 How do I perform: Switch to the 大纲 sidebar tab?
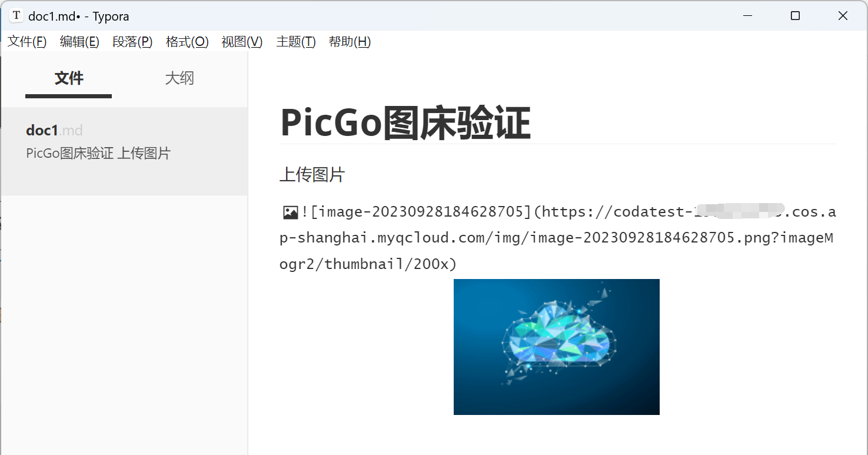[179, 78]
